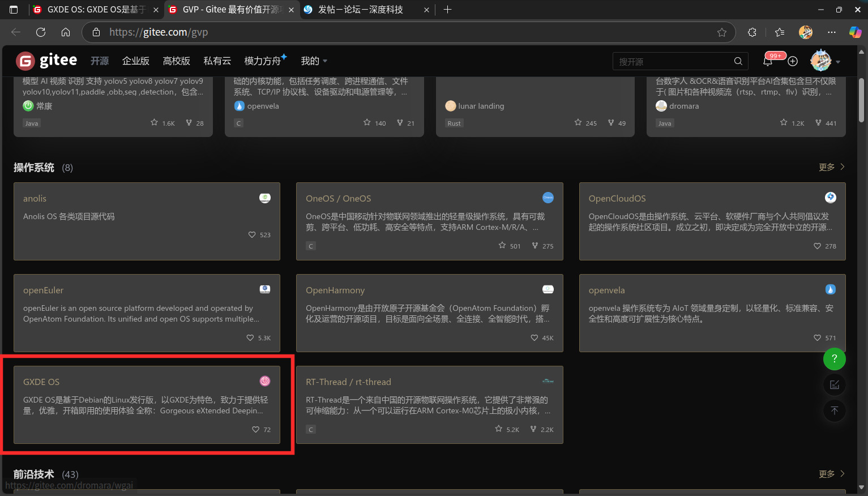This screenshot has height=496, width=868.
Task: Click the OpenHarmony card avatar icon
Action: coord(548,289)
